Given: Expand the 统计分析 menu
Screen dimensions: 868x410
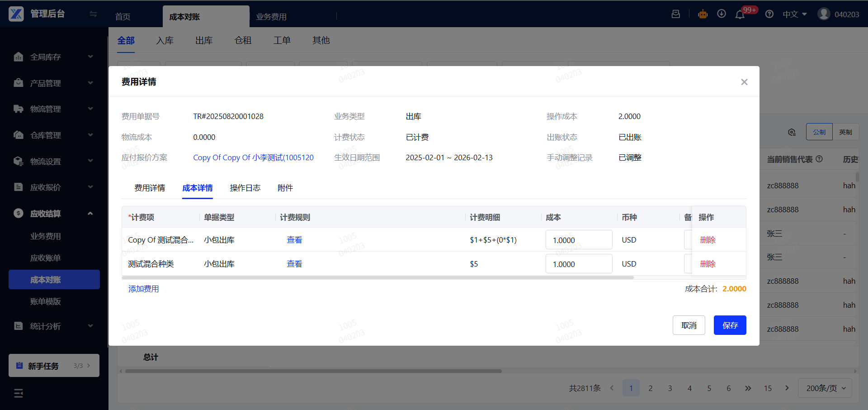Looking at the screenshot, I should [x=90, y=326].
